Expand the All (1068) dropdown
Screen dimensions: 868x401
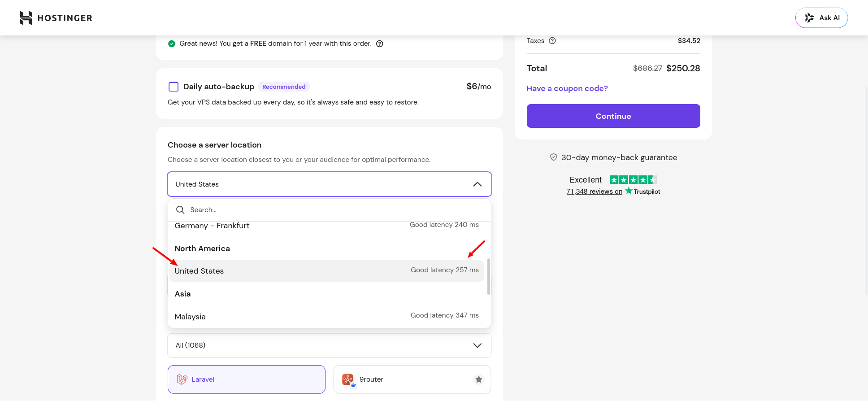coord(330,345)
